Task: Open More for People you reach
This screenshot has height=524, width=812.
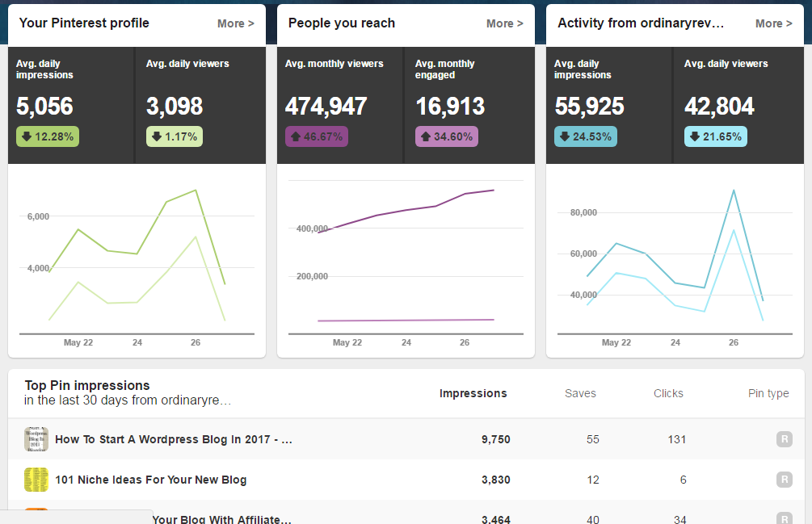Action: 504,23
